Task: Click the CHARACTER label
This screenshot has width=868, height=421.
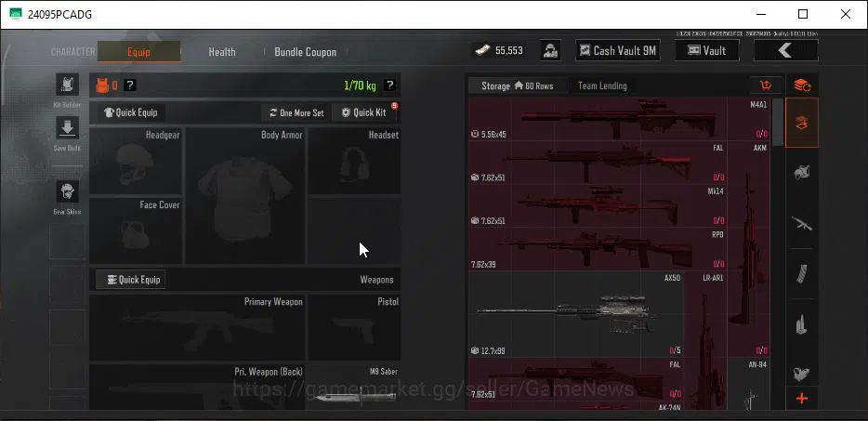Action: coord(73,52)
